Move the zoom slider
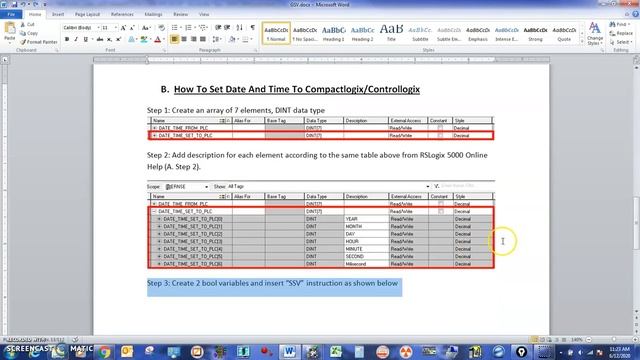Screen dimensions: 640x360 (613, 340)
